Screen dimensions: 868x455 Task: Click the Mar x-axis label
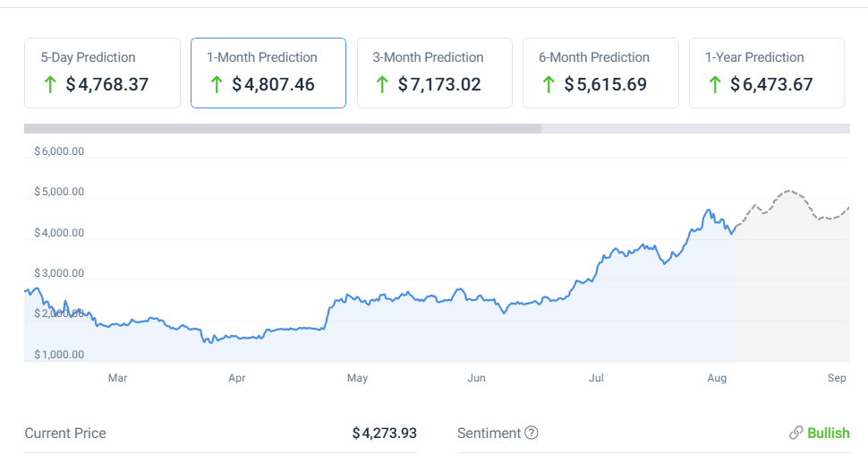[x=117, y=378]
